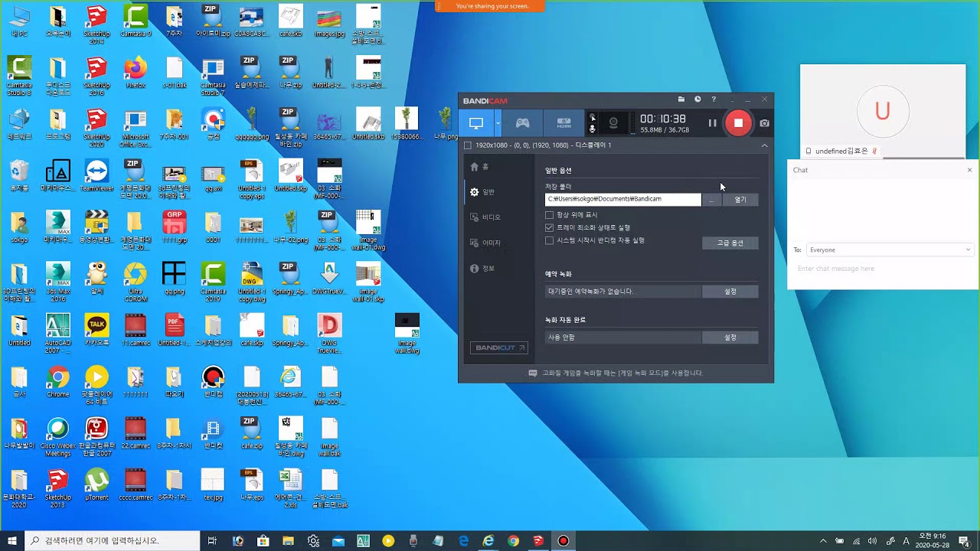The height and width of the screenshot is (551, 980).
Task: Toggle webcam overlay in Bandicam
Action: coord(613,122)
